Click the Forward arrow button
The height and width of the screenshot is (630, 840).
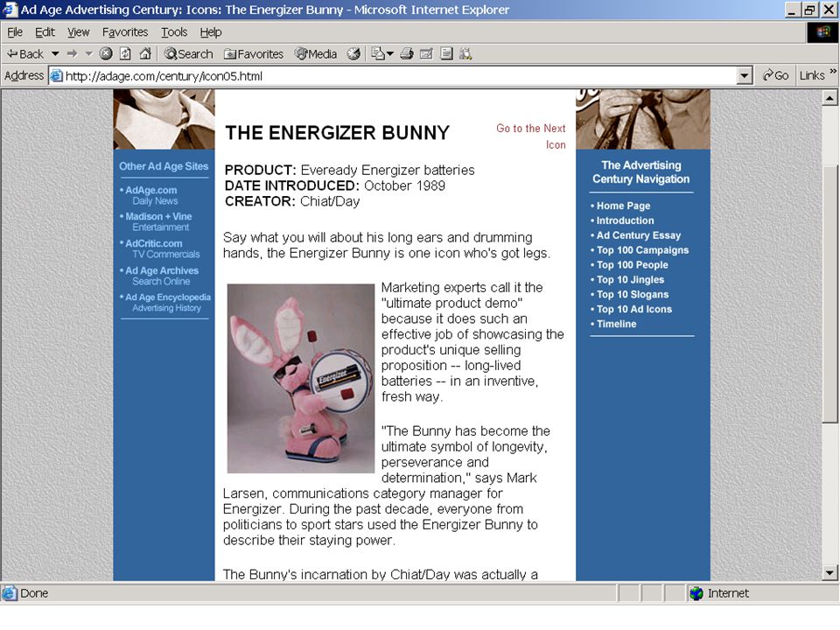(72, 53)
